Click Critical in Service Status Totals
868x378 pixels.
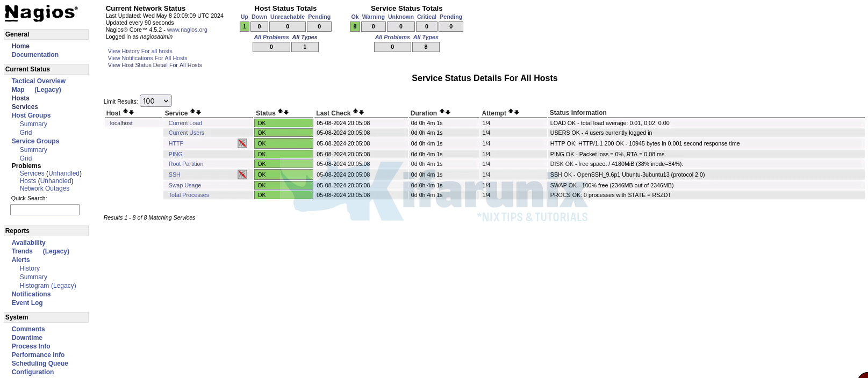pyautogui.click(x=427, y=17)
